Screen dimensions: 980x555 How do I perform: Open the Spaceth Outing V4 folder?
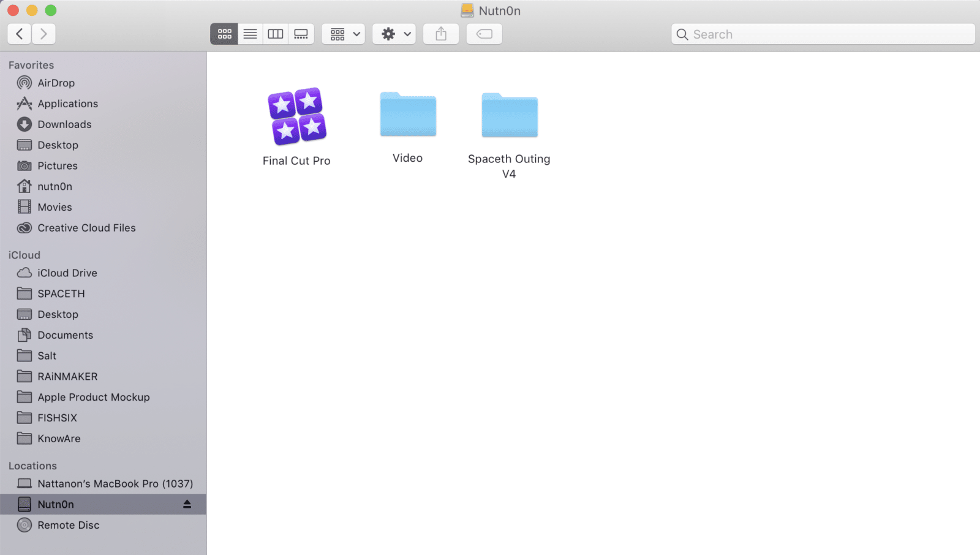509,115
